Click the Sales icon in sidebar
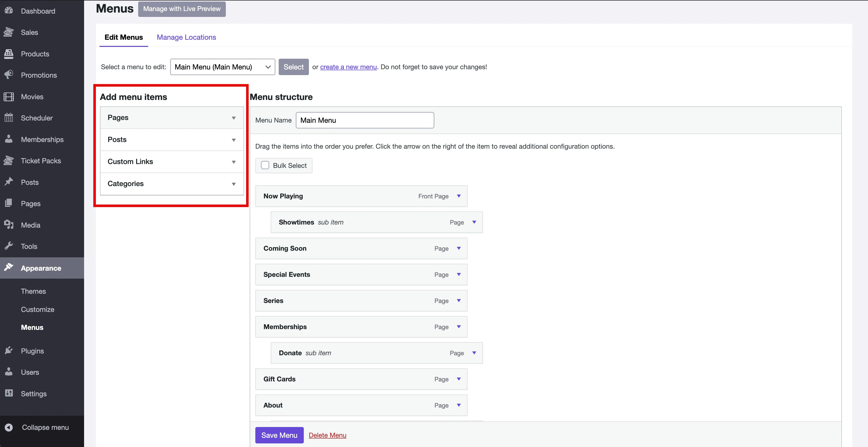Image resolution: width=868 pixels, height=447 pixels. point(9,32)
